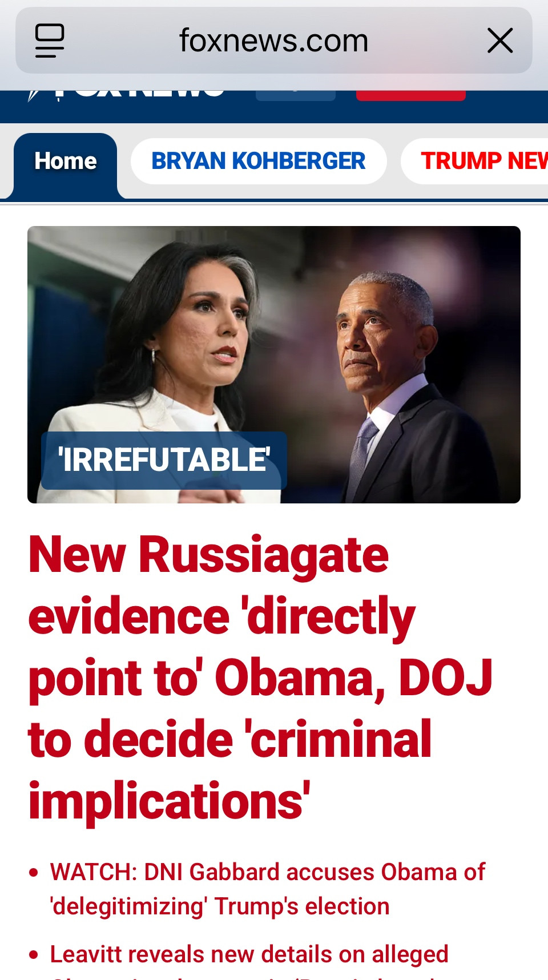Tap the 'IRREFUTABLE' label on the photo
Screen dimensions: 548x980
click(x=164, y=460)
